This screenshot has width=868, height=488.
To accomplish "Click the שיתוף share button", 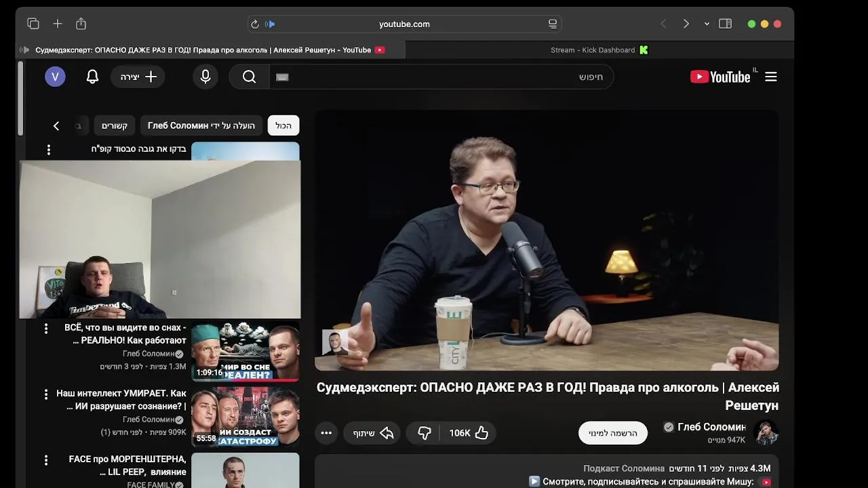I will click(x=373, y=433).
